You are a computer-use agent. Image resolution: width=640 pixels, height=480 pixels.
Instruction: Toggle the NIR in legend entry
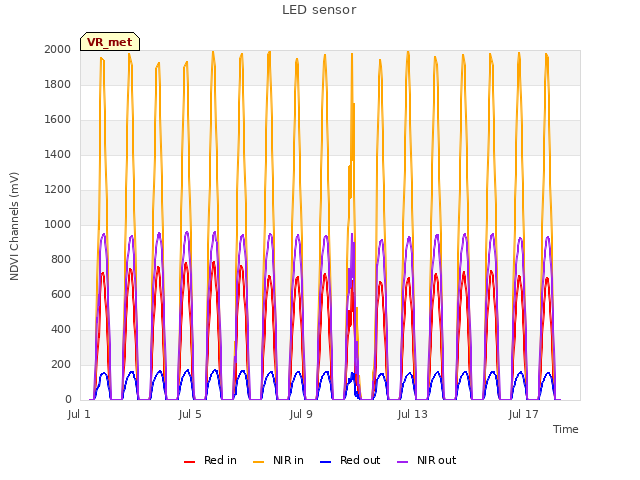tap(278, 460)
